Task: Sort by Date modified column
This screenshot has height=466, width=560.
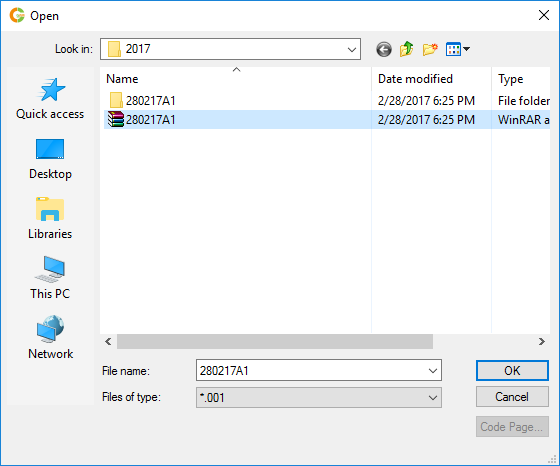Action: (431, 79)
